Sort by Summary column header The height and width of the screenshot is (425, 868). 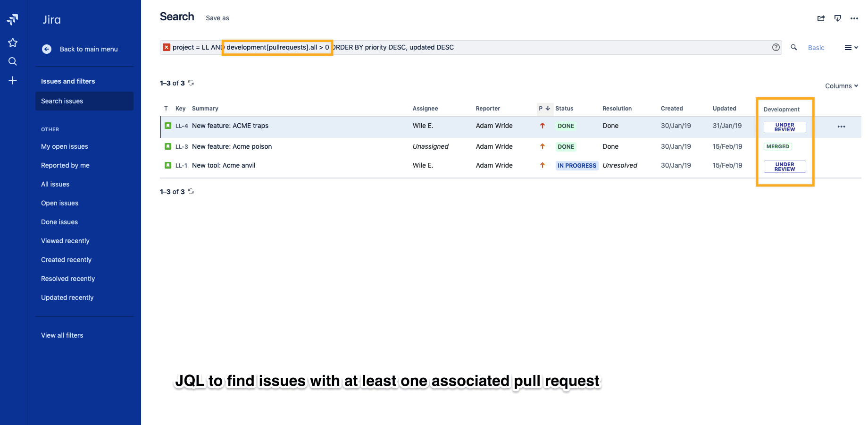[205, 109]
